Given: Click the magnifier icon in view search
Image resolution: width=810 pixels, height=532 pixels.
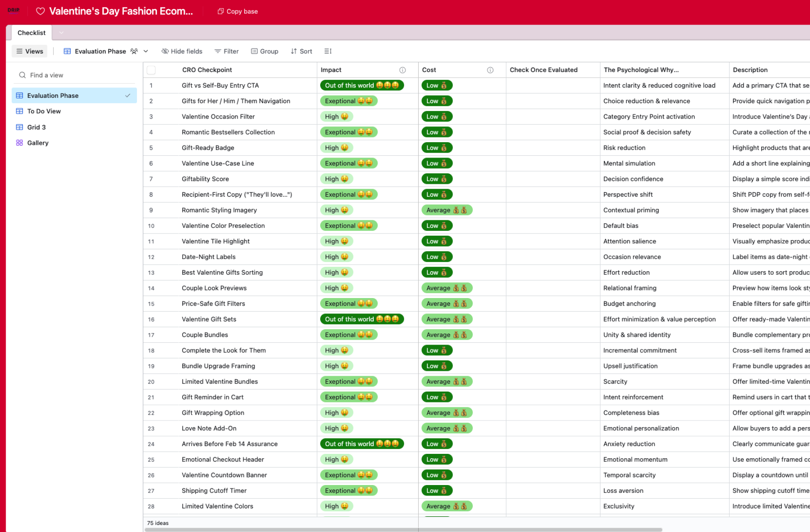Looking at the screenshot, I should click(22, 75).
